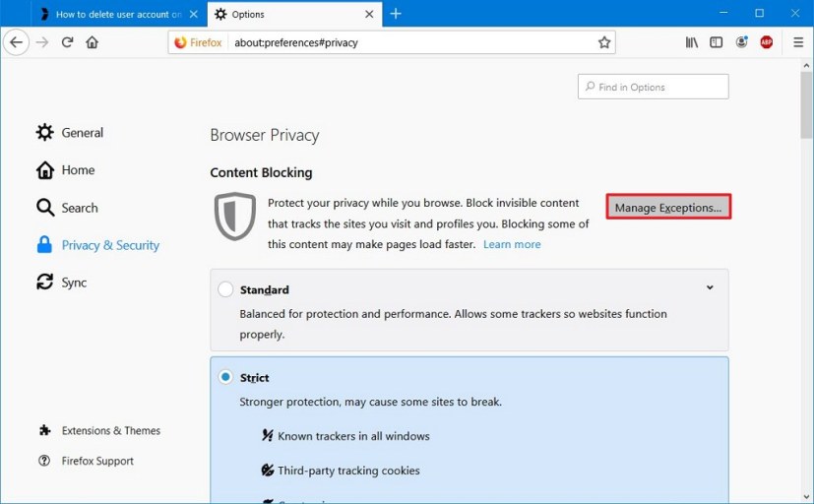Viewport: 814px width, 504px height.
Task: Click the Content Blocking shield icon
Action: [x=235, y=216]
